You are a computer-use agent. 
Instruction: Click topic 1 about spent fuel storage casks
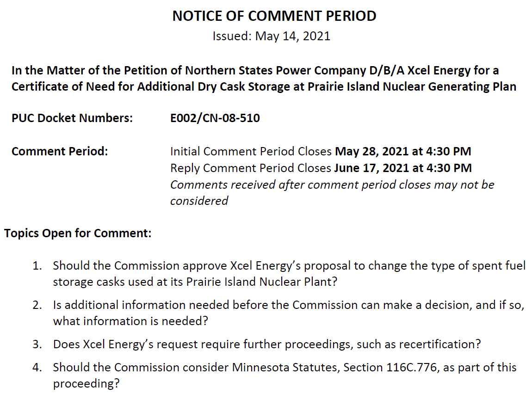pos(289,273)
